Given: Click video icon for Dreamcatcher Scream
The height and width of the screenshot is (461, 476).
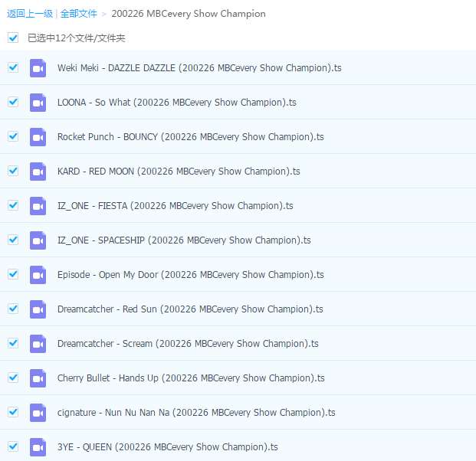Looking at the screenshot, I should tap(38, 344).
